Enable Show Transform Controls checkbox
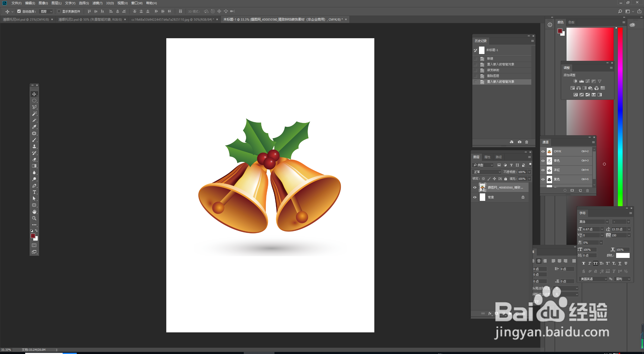 pos(59,11)
